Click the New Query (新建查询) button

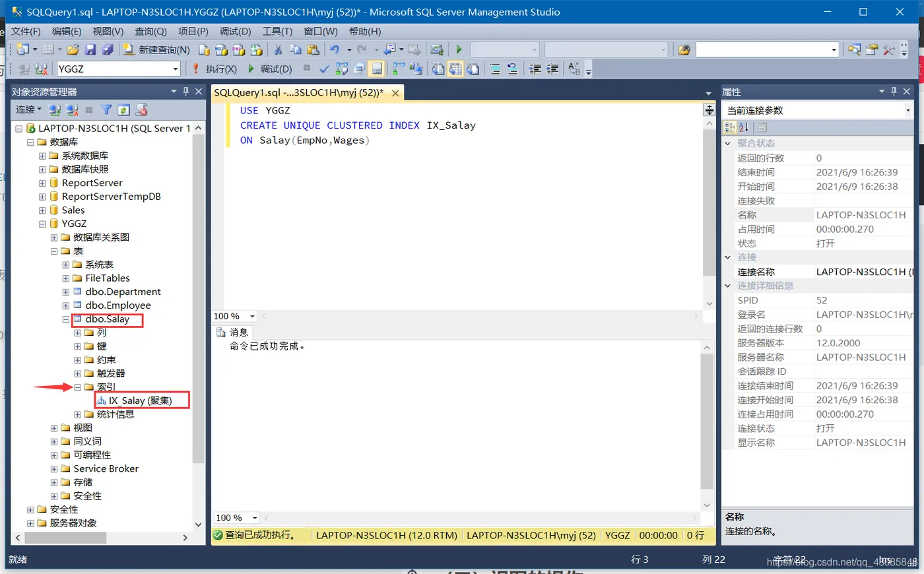point(157,49)
